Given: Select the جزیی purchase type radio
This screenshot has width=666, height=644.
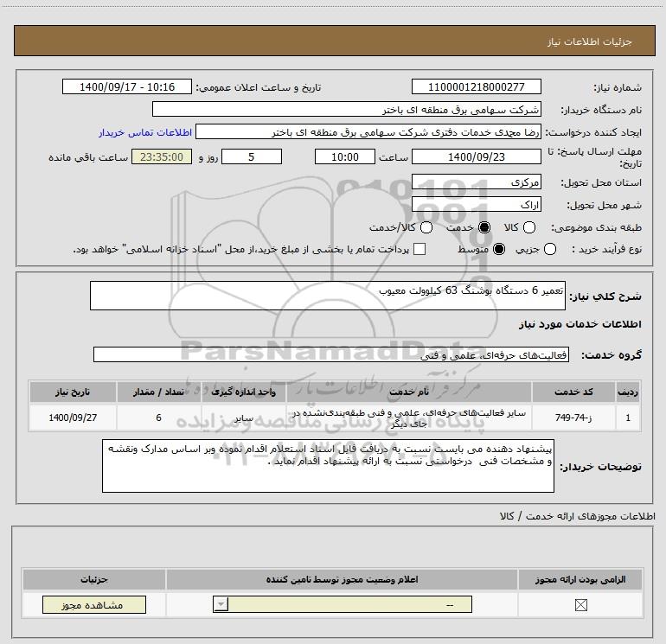Looking at the screenshot, I should click(x=549, y=249).
